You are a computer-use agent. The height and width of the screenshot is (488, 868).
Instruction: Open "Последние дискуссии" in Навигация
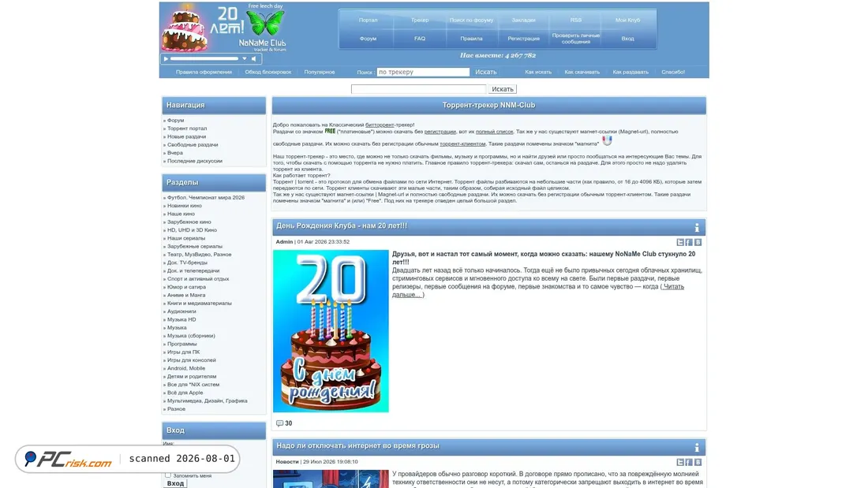coord(195,161)
